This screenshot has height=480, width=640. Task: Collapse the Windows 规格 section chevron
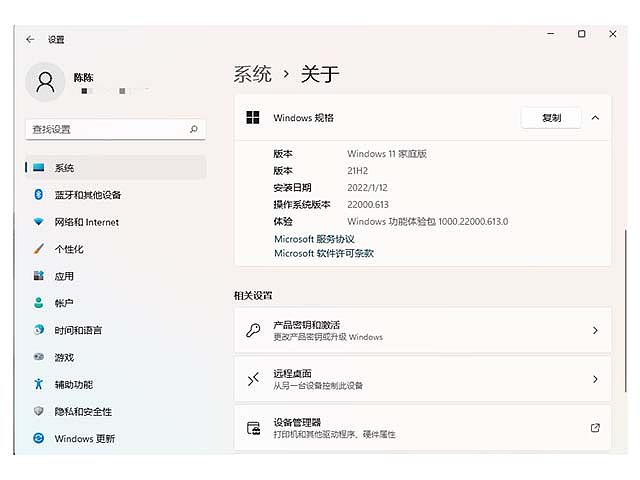coord(595,118)
